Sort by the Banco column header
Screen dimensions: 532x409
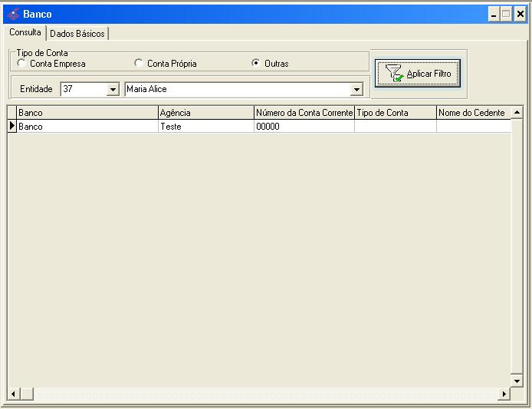(87, 113)
